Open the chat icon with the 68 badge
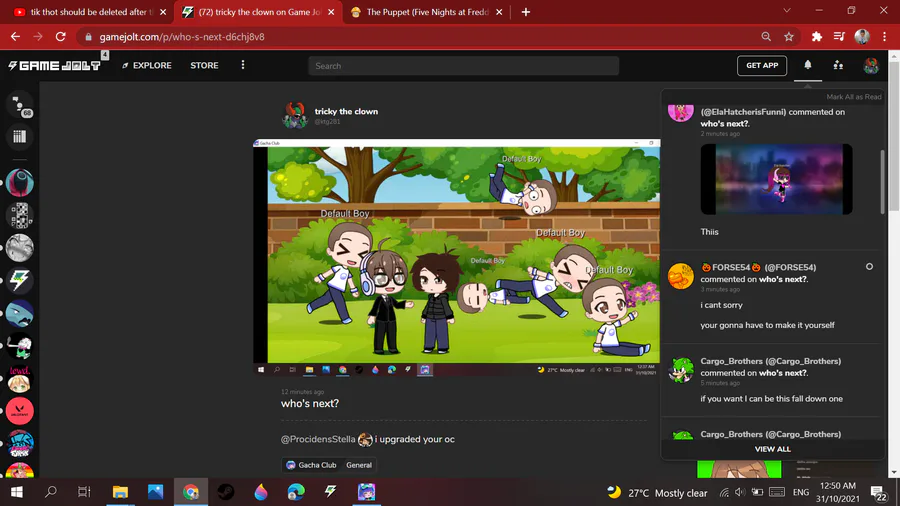 (20, 105)
